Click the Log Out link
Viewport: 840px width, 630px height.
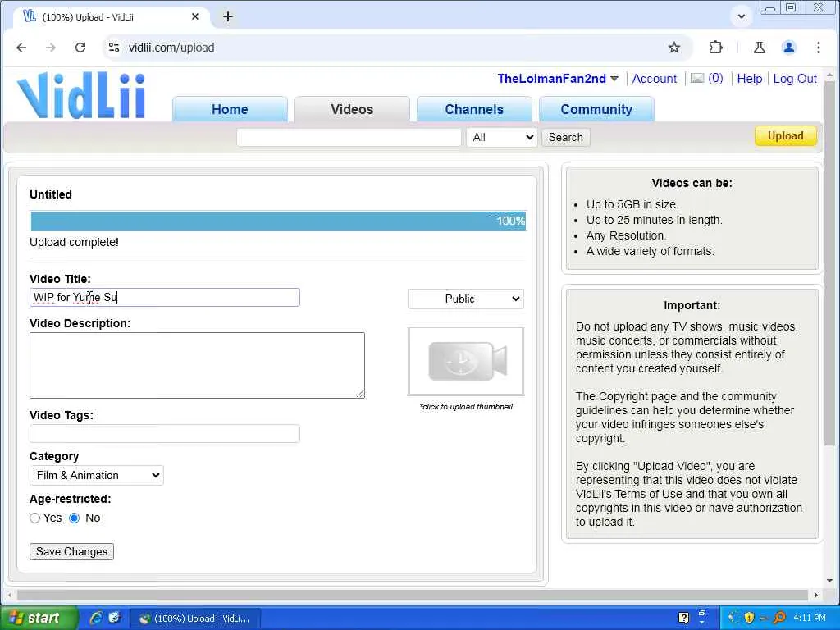[x=794, y=79]
